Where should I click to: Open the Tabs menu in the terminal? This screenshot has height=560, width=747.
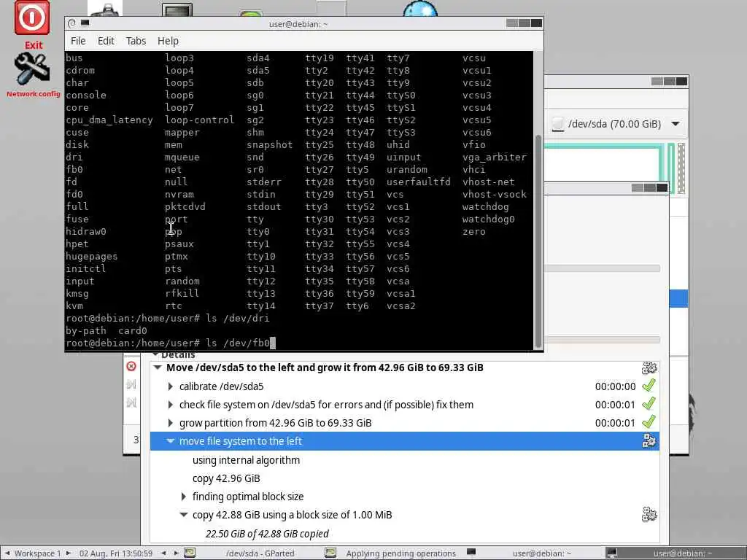(136, 41)
